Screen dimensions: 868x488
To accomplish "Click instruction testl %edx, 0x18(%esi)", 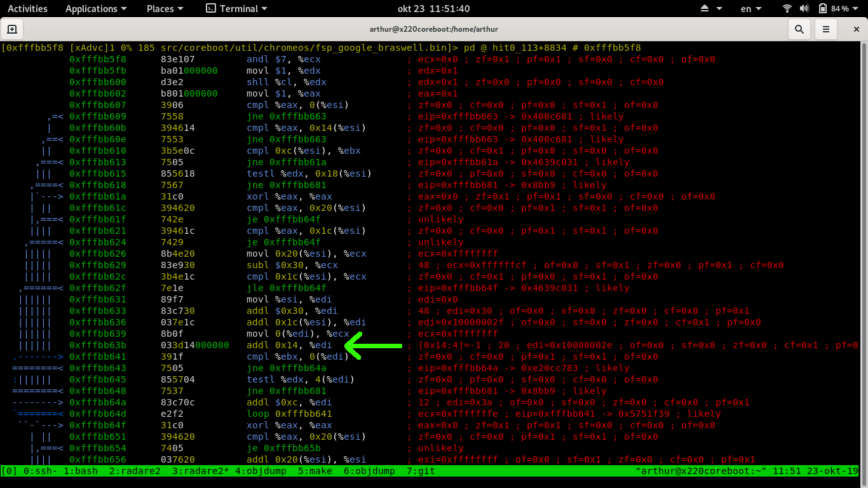I will click(309, 173).
